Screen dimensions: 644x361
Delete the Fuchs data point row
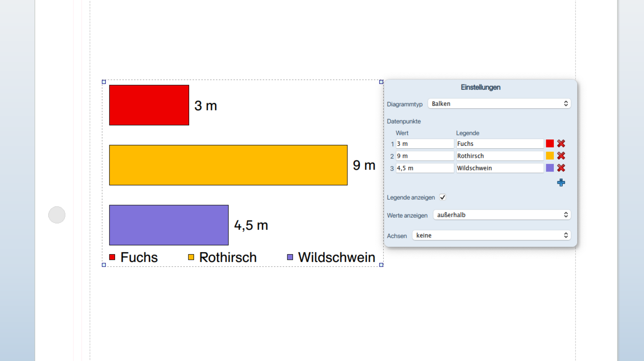click(561, 143)
